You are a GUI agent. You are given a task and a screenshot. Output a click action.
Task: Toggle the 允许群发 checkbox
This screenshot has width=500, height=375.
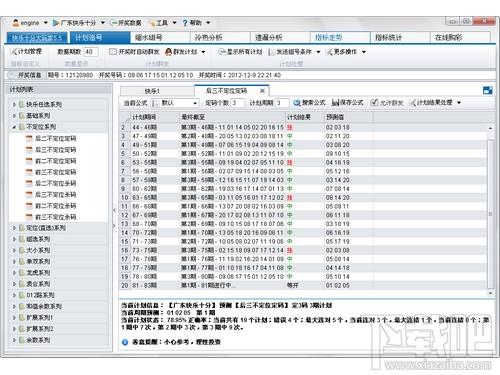[x=374, y=103]
